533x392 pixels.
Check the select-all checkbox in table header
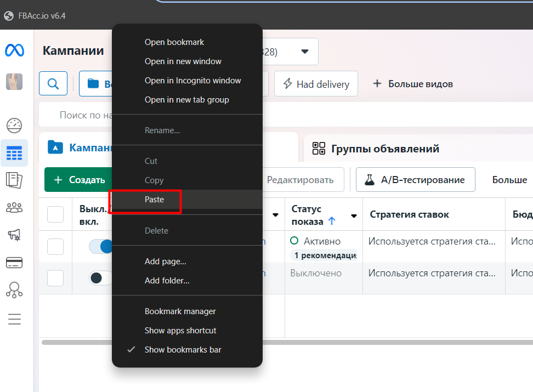tap(55, 214)
